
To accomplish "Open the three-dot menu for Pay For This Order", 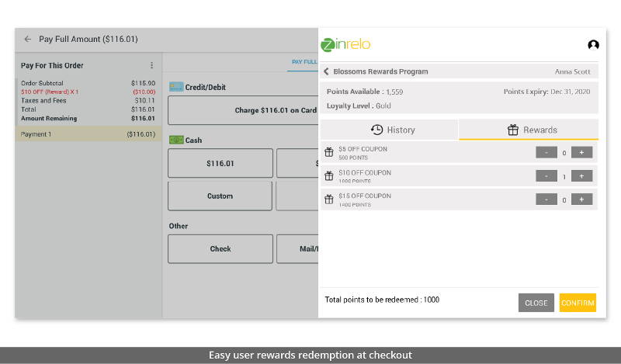I will [x=151, y=65].
